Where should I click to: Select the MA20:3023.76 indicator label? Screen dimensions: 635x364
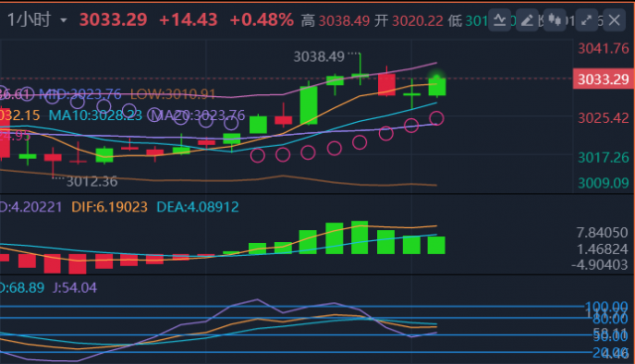(x=196, y=115)
